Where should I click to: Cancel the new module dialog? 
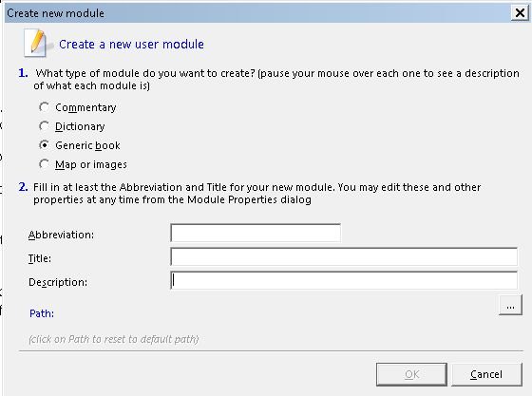coord(486,374)
